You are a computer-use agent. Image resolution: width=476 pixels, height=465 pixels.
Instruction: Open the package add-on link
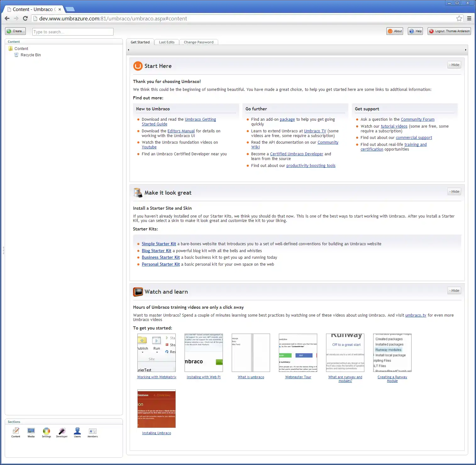tap(287, 119)
